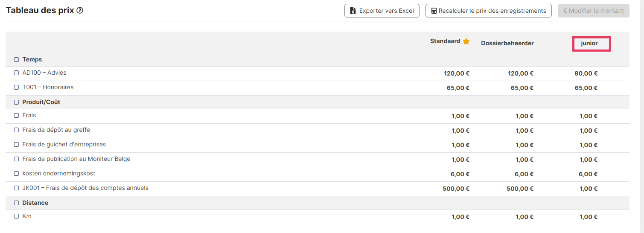The image size is (644, 233).
Task: Check the AD100 – Advies row checkbox
Action: click(17, 73)
